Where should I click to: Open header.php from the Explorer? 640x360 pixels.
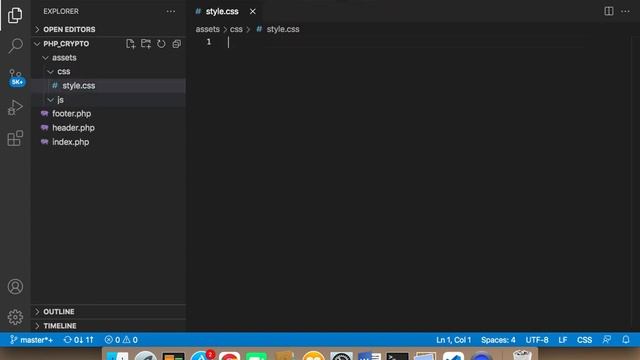[x=109, y=128]
